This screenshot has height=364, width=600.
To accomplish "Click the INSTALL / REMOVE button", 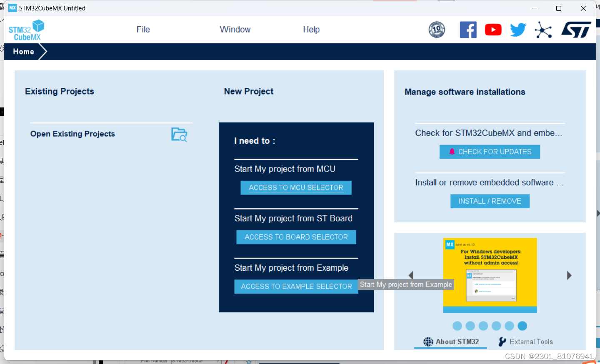I will 490,201.
